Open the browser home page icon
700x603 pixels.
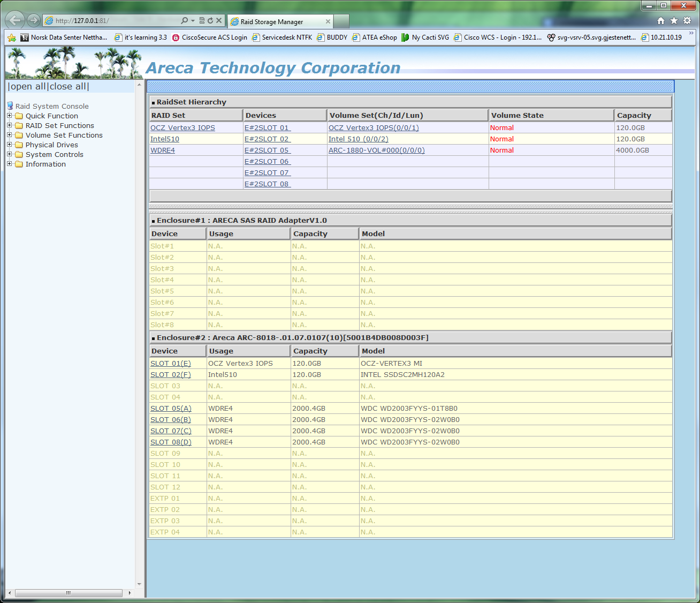[661, 20]
